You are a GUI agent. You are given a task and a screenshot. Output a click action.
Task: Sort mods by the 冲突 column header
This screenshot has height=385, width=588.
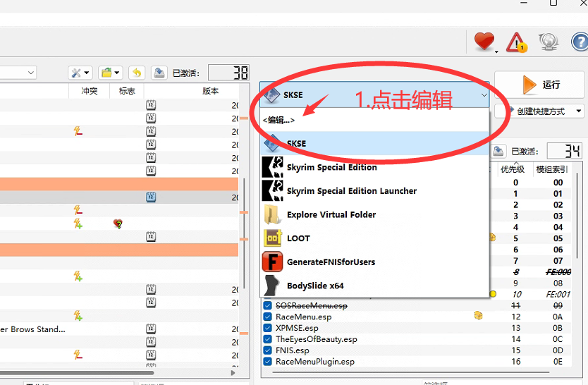point(90,91)
